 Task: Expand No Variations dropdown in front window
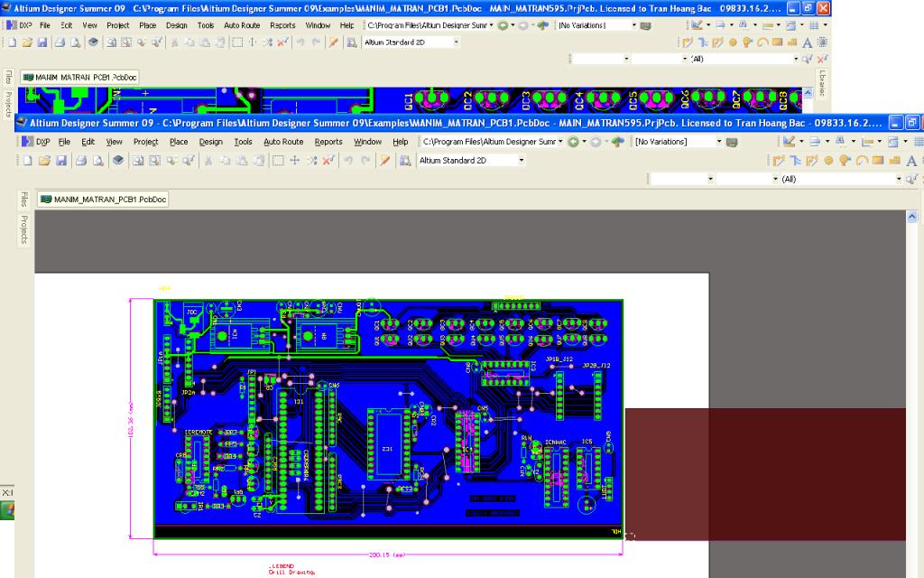719,142
